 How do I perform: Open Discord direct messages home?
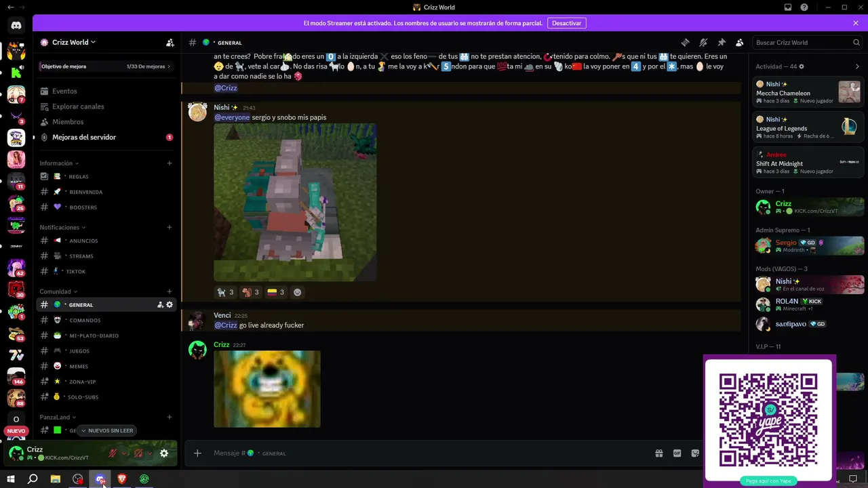pyautogui.click(x=16, y=26)
